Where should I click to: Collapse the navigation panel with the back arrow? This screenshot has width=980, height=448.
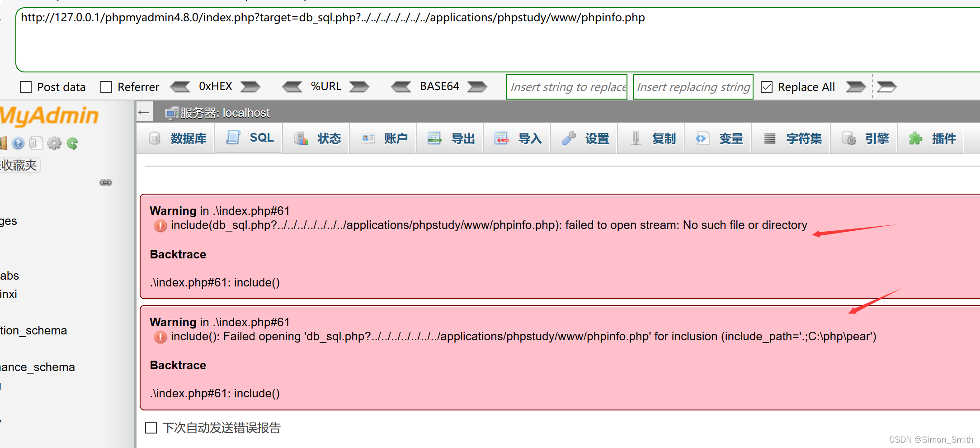[x=144, y=112]
